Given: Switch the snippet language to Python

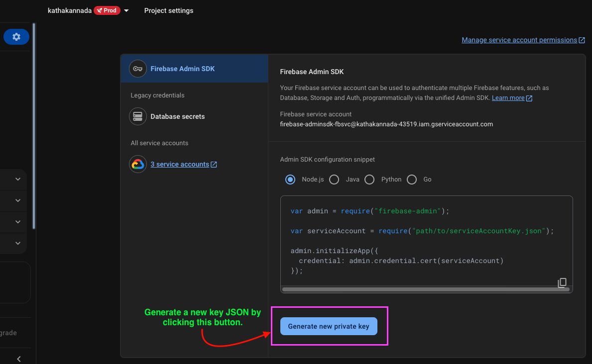Looking at the screenshot, I should tap(369, 180).
